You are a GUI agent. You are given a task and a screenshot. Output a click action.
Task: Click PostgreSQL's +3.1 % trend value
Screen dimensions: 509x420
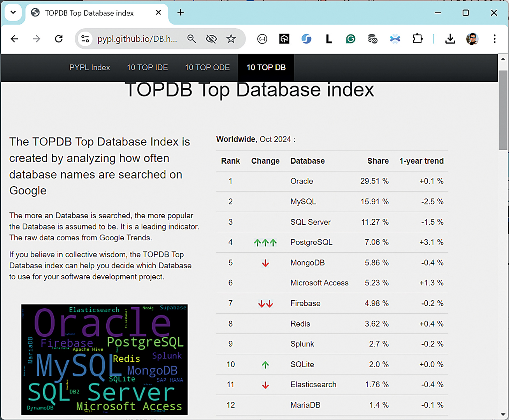(432, 242)
